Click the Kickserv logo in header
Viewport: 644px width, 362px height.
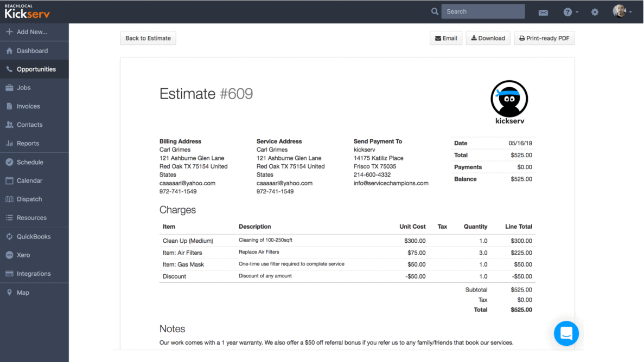pyautogui.click(x=27, y=11)
